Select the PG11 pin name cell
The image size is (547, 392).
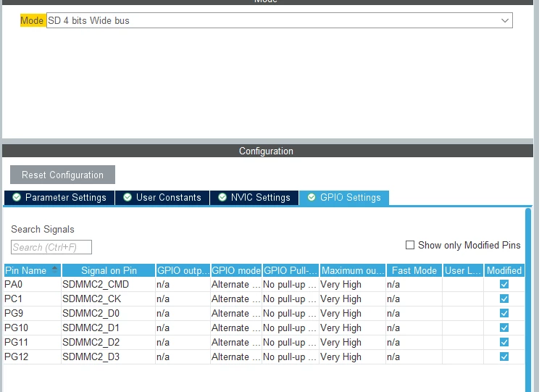coord(33,342)
